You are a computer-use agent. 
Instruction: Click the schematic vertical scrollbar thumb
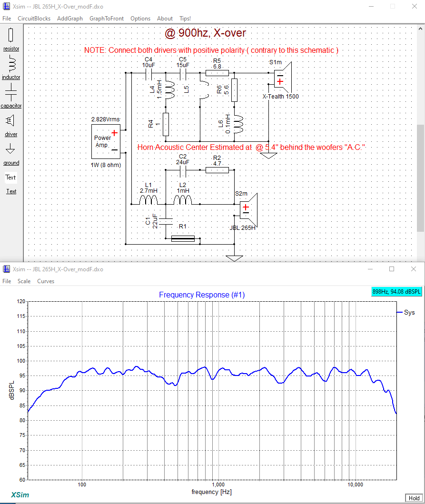point(421,178)
